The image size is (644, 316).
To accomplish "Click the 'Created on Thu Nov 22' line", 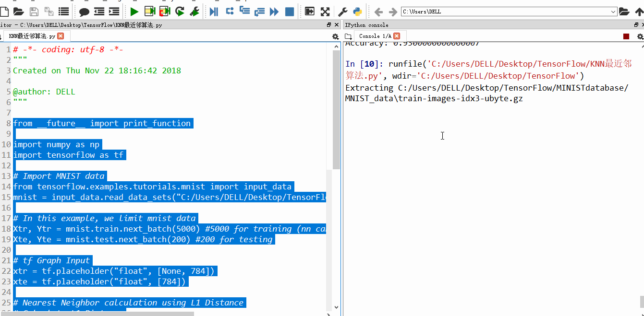I will [x=97, y=70].
